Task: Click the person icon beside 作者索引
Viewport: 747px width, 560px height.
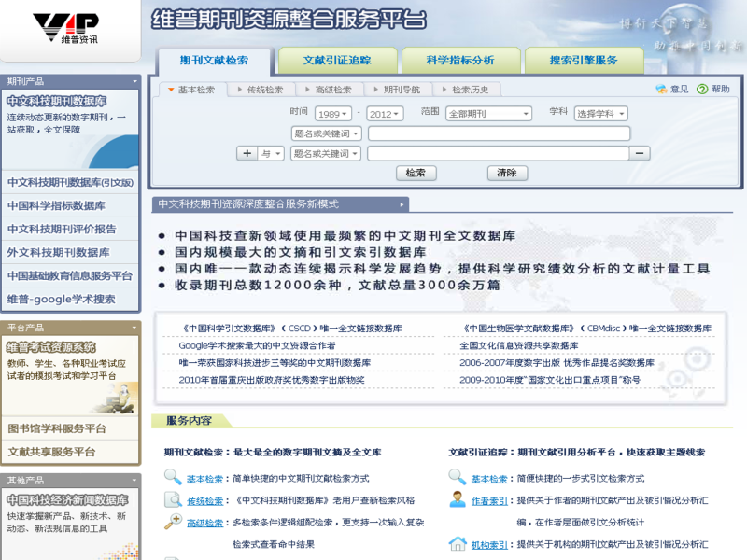Action: 458,499
